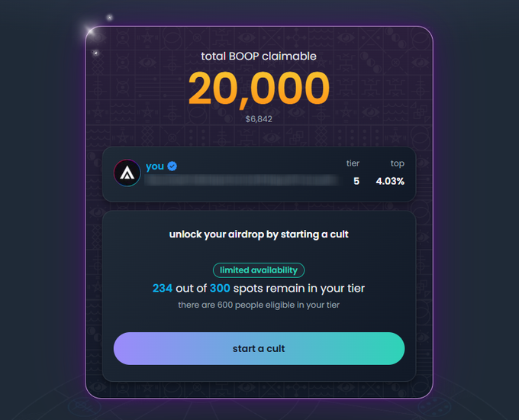Click the 300 total spots number
This screenshot has width=519, height=420.
click(220, 288)
